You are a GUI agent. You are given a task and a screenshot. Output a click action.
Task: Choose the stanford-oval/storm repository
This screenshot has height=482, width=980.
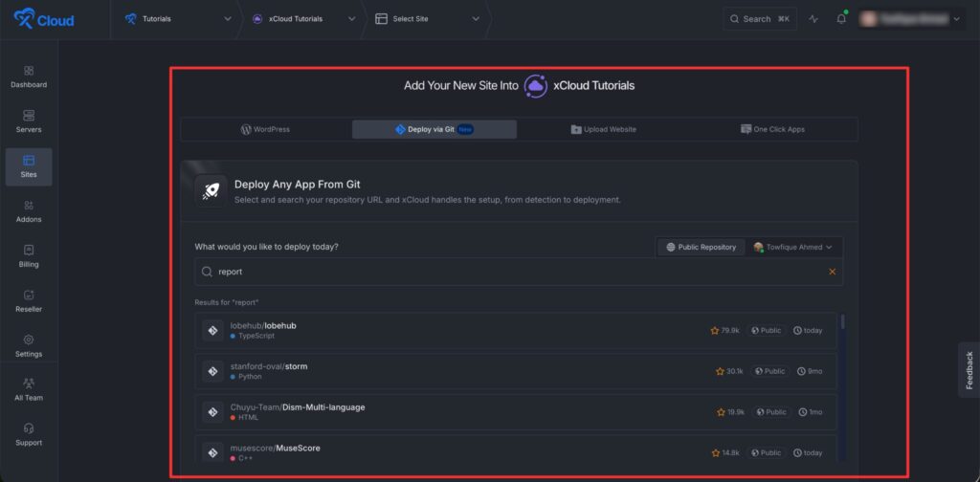(x=516, y=371)
